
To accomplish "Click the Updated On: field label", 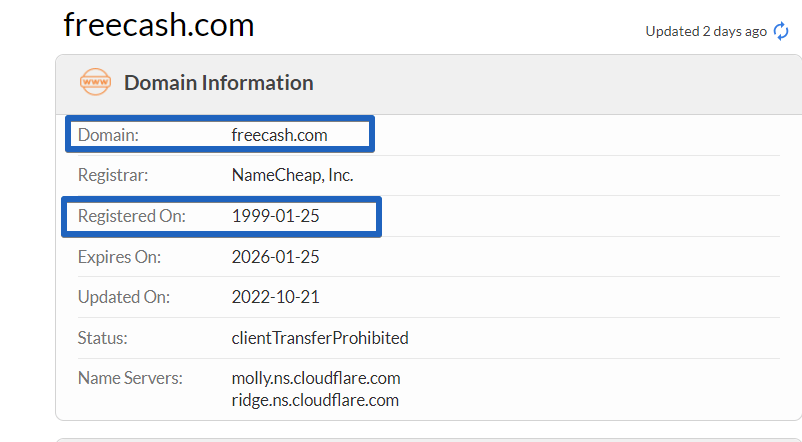I will (124, 297).
